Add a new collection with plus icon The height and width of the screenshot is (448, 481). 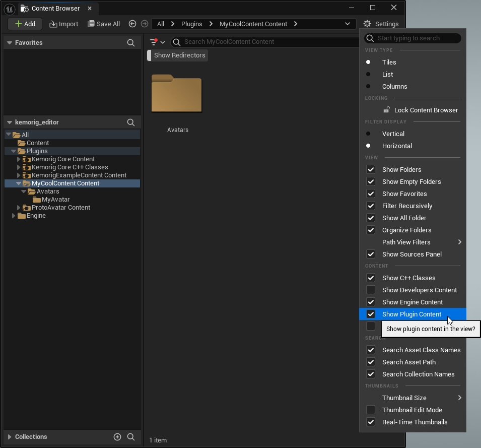117,437
